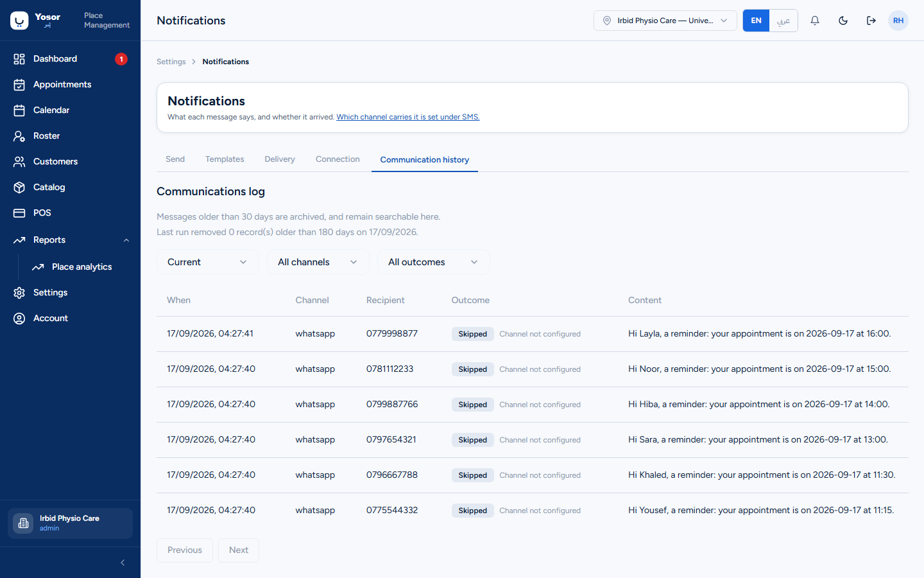Click the Account user-circle icon
This screenshot has height=578, width=924.
coord(19,319)
